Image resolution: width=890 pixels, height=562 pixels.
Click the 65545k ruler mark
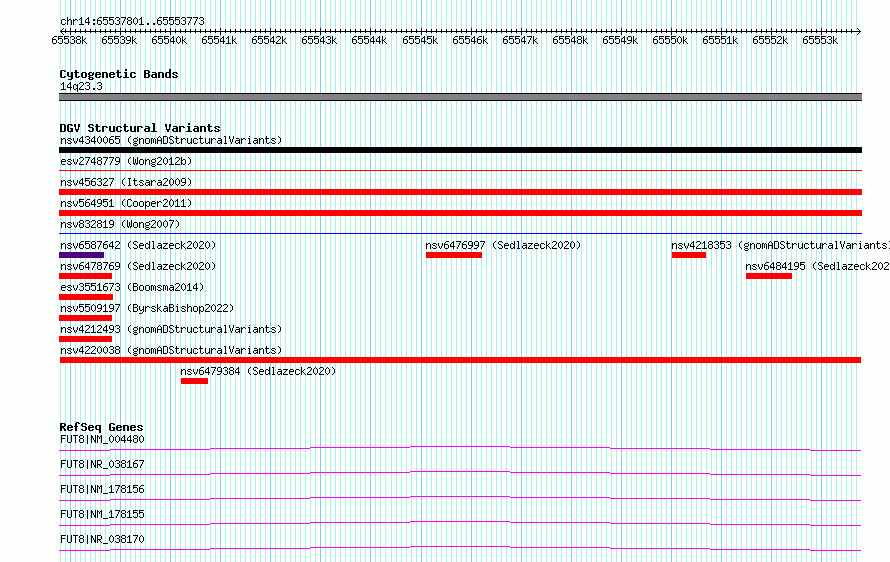pyautogui.click(x=420, y=40)
